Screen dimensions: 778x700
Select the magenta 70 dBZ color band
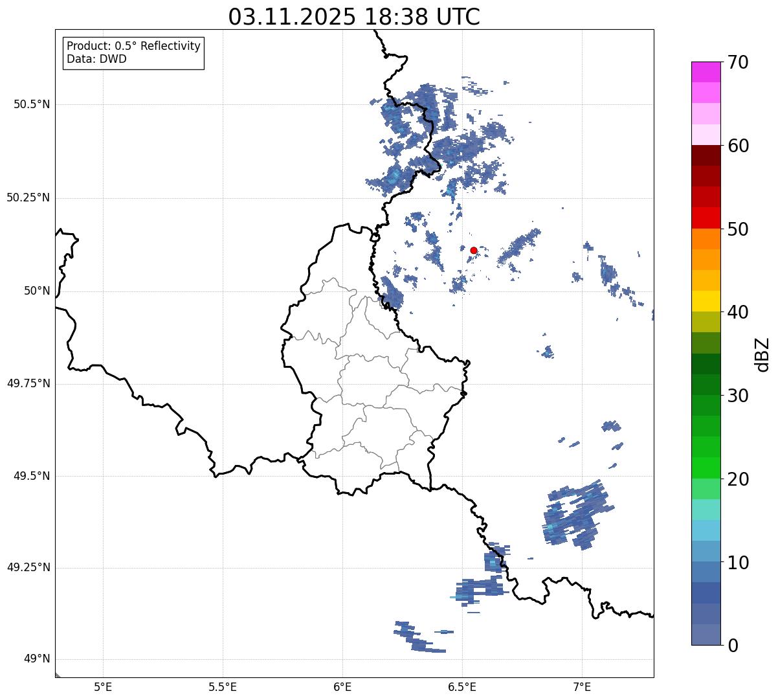coord(707,72)
